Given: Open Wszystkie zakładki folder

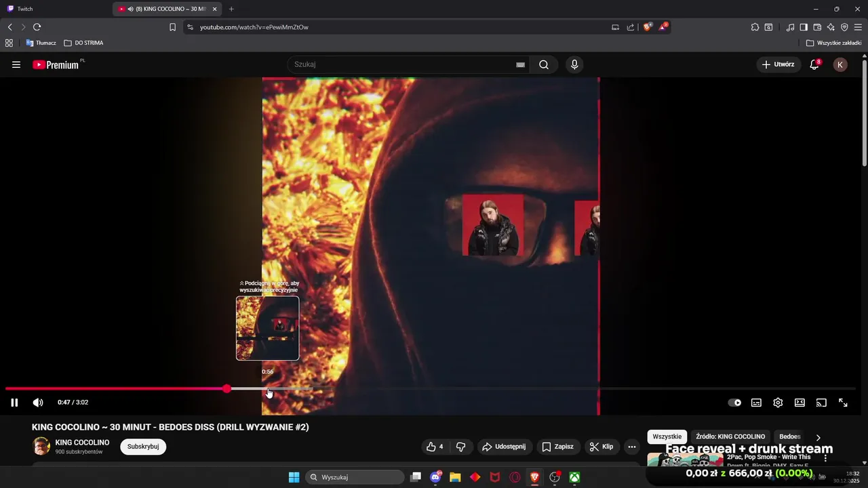Looking at the screenshot, I should [834, 43].
